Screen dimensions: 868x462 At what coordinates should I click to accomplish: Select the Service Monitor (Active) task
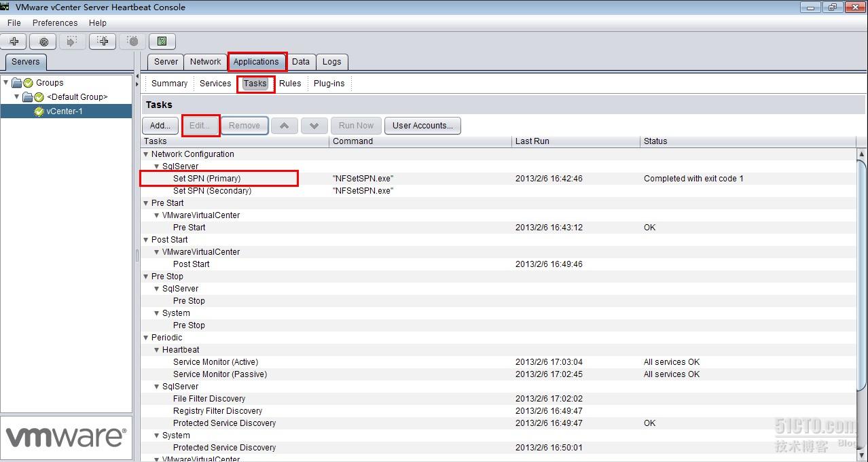499,362
